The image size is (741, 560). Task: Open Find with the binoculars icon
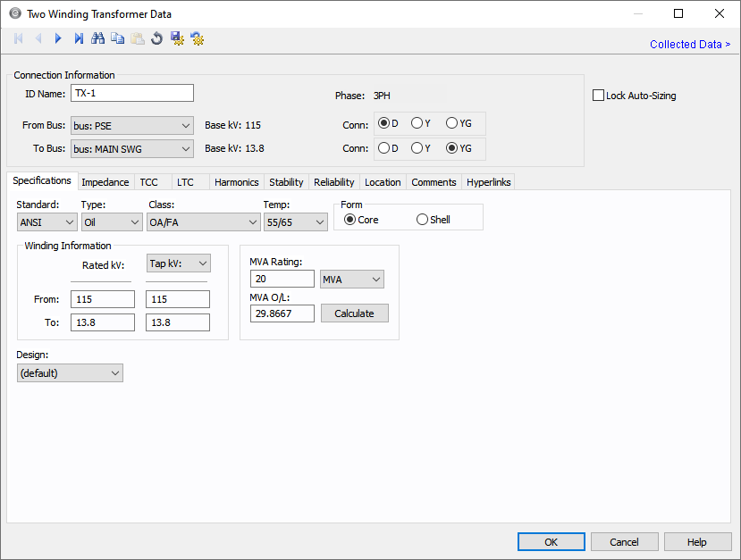pos(97,38)
